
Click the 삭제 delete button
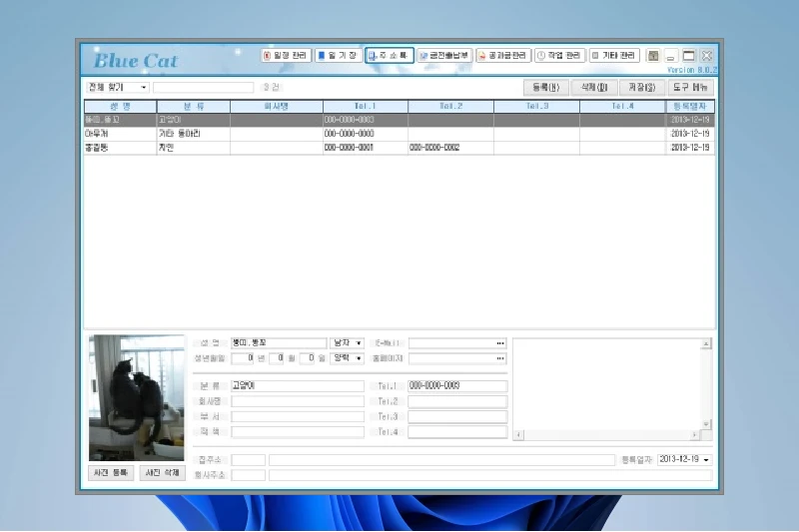pos(594,88)
